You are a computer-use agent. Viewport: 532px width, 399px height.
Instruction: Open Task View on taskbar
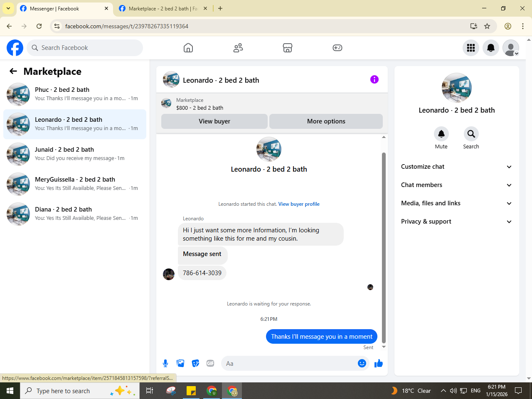point(150,391)
